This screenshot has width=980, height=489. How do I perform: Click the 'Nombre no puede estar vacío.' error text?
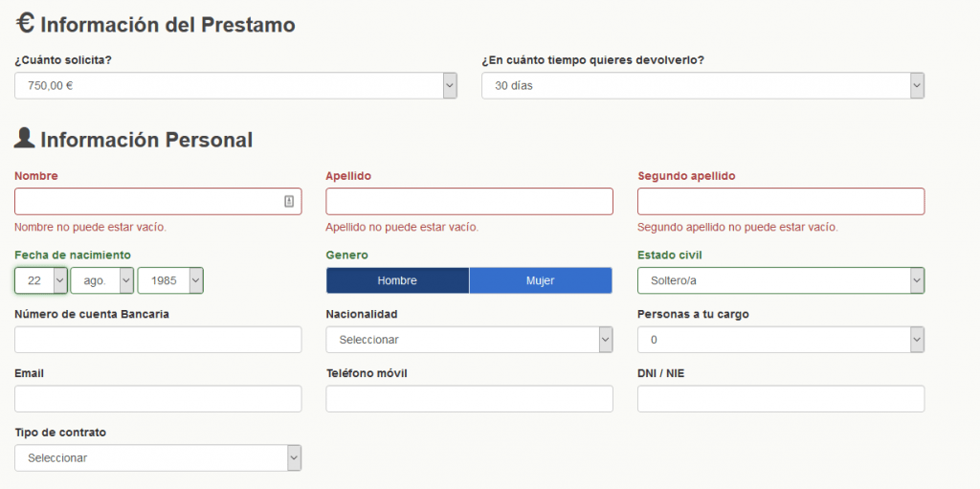(91, 227)
